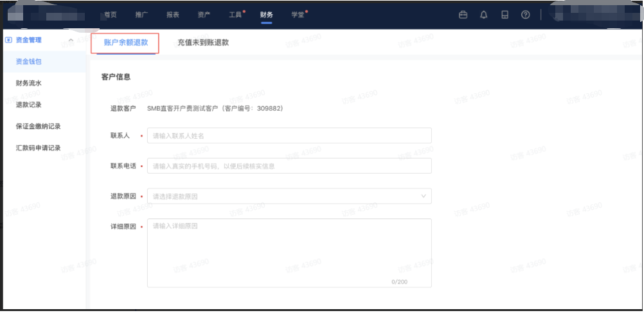Viewport: 644px width, 313px height.
Task: Click the 资金管理 wallet icon in the sidebar
Action: pyautogui.click(x=8, y=40)
